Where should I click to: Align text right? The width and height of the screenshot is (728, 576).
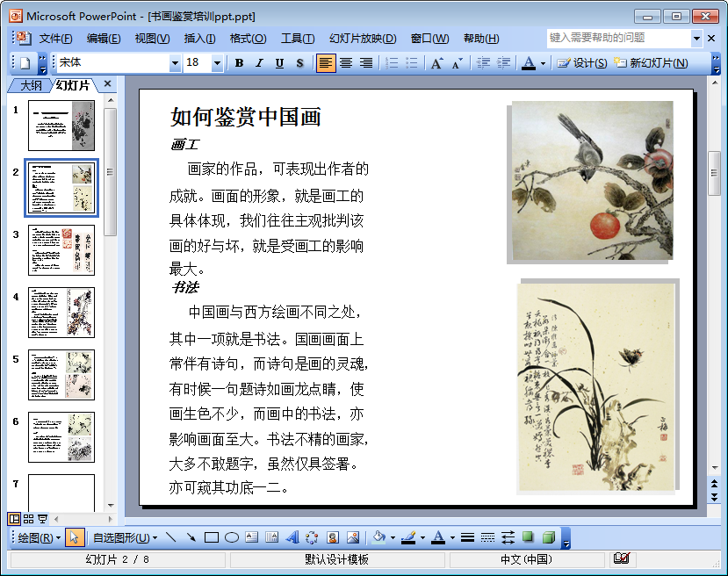(366, 62)
